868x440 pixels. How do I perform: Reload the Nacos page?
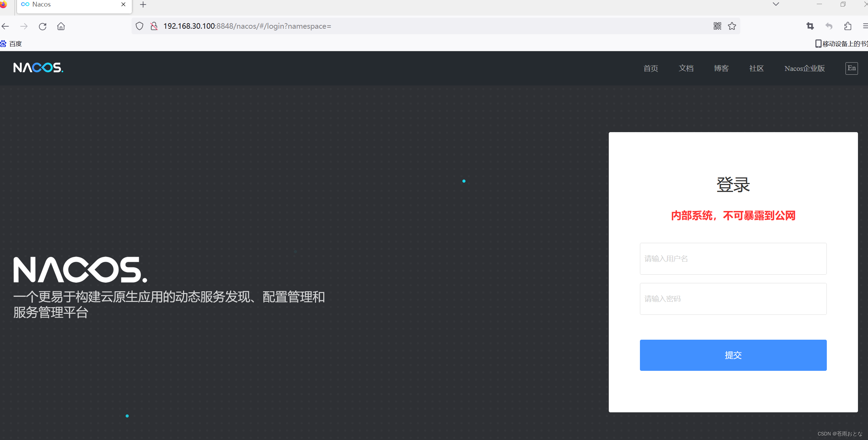(x=43, y=26)
